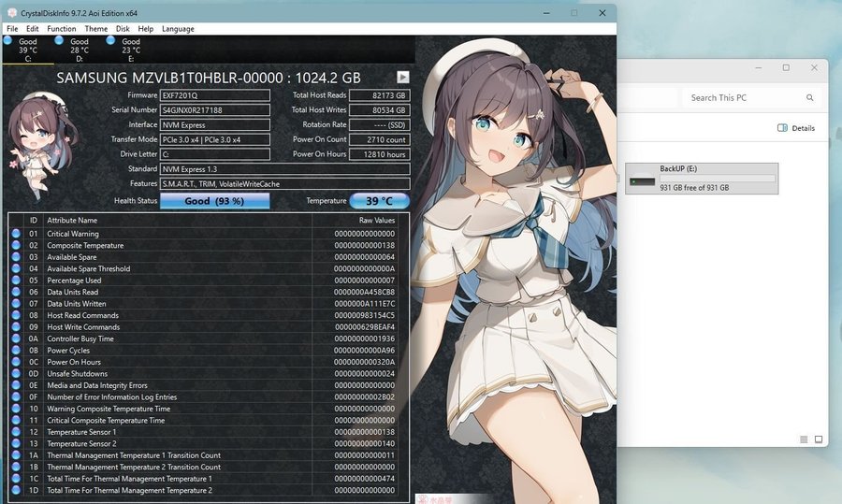Select the E: drive at 23 °C
Image resolution: width=842 pixels, height=504 pixels.
click(129, 50)
